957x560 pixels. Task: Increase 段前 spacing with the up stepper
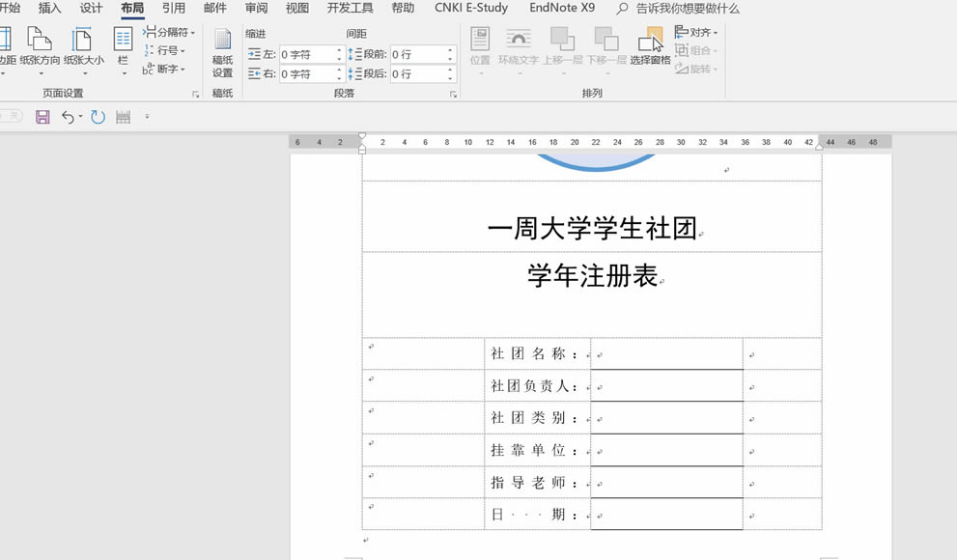449,50
